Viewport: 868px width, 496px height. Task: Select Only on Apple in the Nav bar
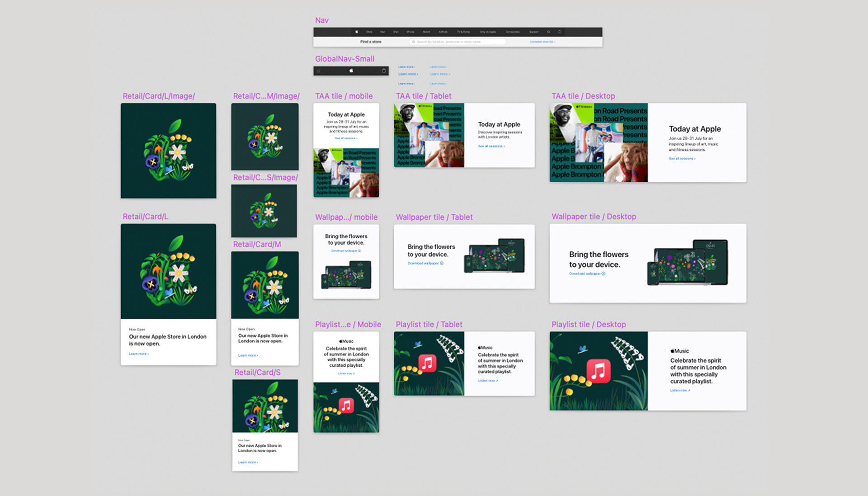coord(488,32)
